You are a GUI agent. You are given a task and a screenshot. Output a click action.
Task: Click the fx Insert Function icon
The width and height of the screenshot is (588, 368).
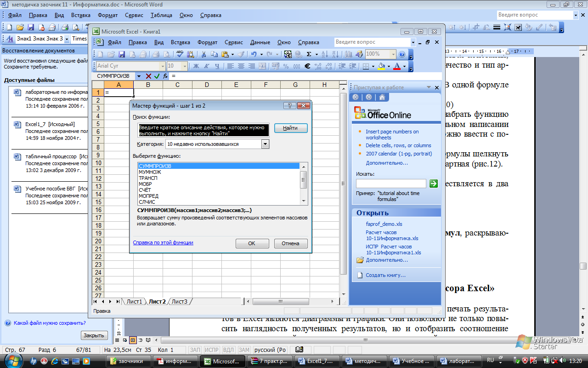click(165, 76)
